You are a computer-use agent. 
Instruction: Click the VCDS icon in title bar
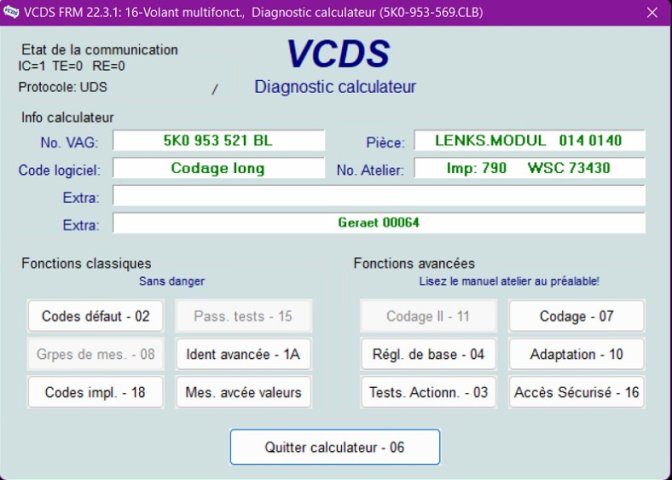point(11,12)
